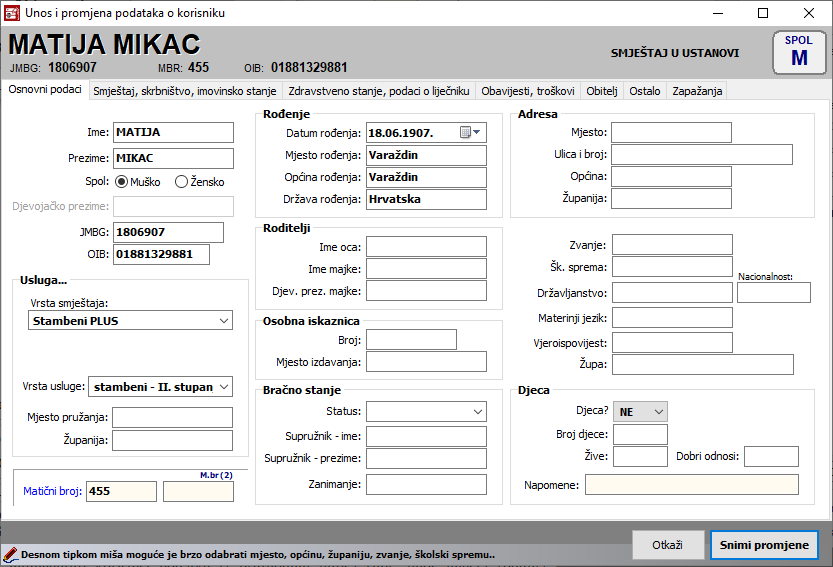The width and height of the screenshot is (833, 567).
Task: Focus the Napomene text field
Action: tap(691, 485)
